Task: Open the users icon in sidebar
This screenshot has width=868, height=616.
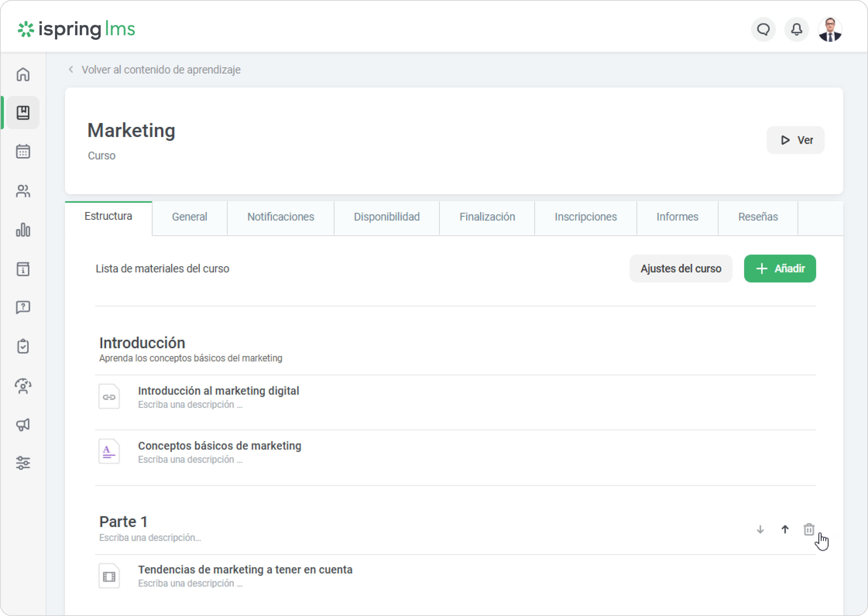Action: pos(23,191)
